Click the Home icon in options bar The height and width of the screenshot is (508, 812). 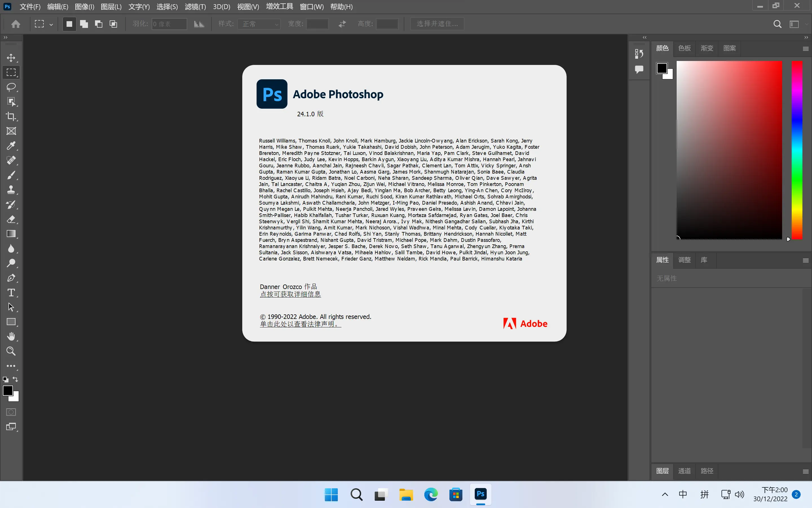coord(16,24)
